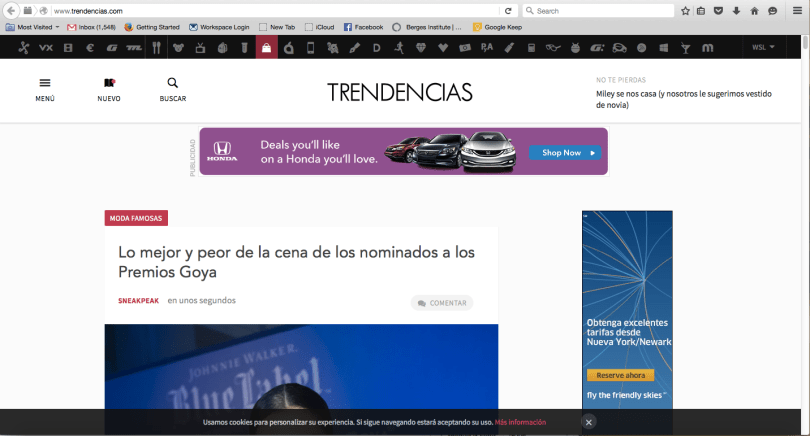This screenshot has width=810, height=436.
Task: Open Workspace Login bookmark
Action: point(219,27)
